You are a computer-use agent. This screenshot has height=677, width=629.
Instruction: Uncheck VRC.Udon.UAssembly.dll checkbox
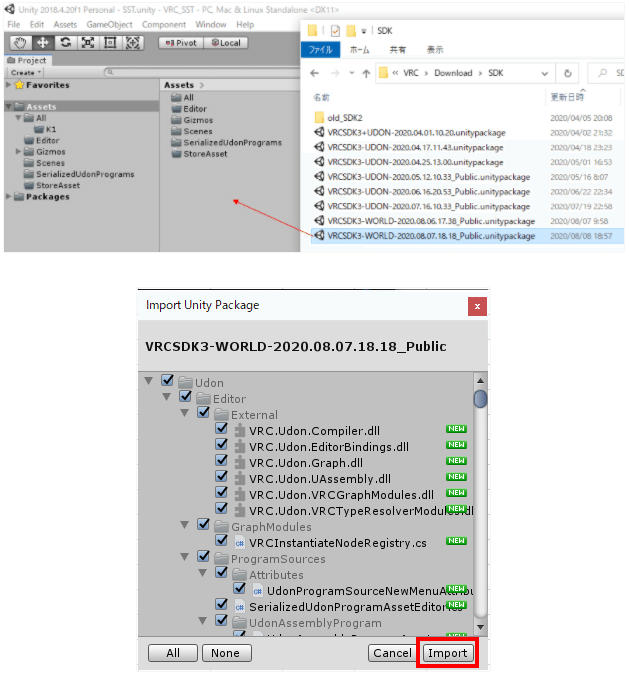pos(221,476)
